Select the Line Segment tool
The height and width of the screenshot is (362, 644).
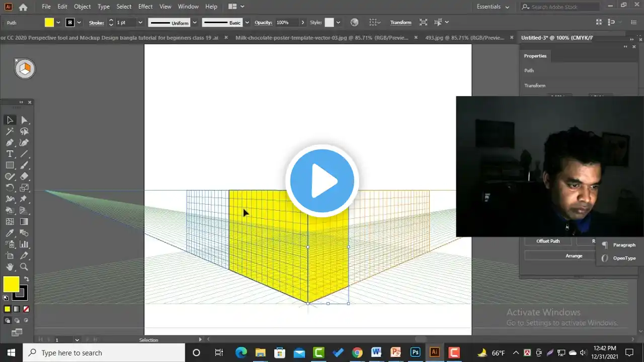(x=24, y=154)
